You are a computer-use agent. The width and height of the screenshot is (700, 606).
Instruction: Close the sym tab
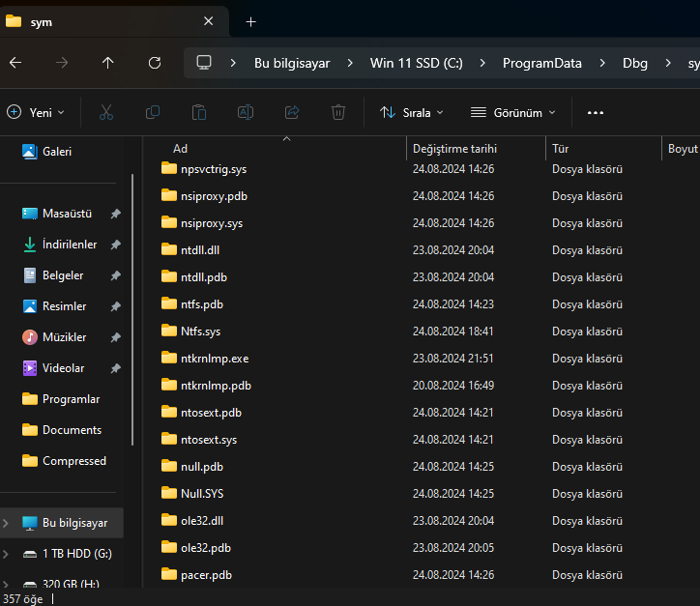[x=209, y=21]
